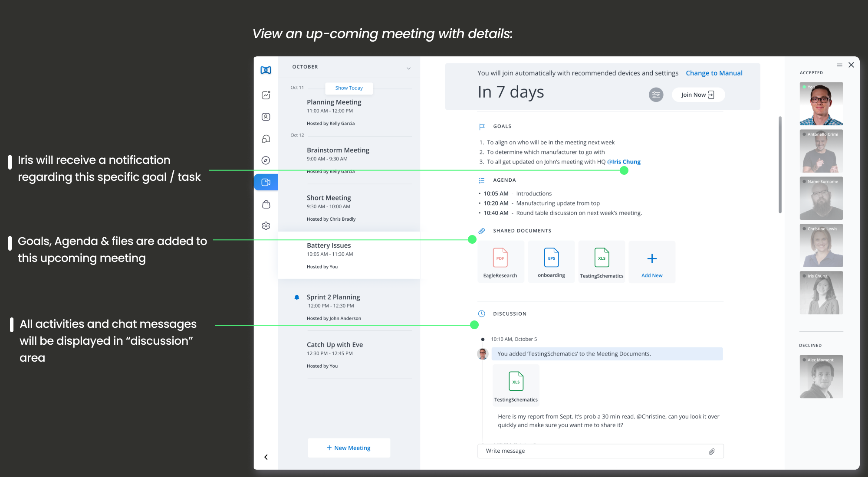The height and width of the screenshot is (477, 868).
Task: Click the device settings sliders icon
Action: pos(656,95)
